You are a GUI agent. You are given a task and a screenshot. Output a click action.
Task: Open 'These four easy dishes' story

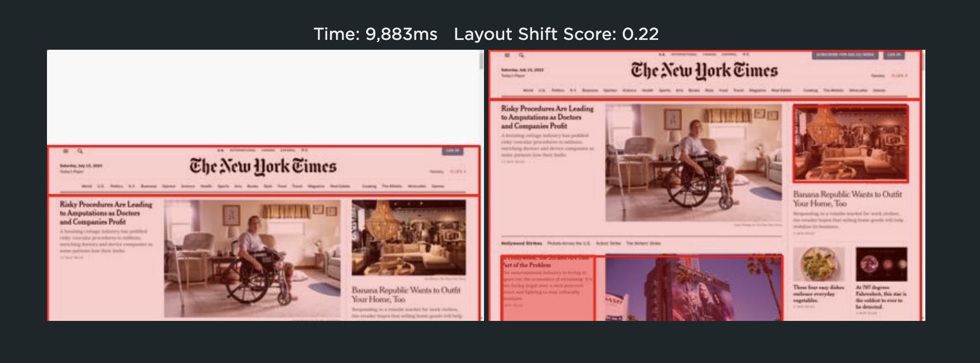click(x=818, y=294)
